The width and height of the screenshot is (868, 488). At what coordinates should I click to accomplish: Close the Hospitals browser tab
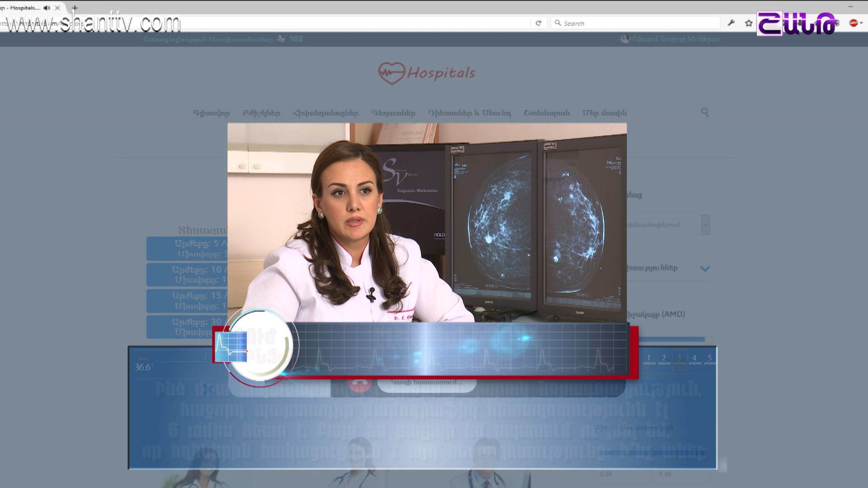click(x=57, y=8)
